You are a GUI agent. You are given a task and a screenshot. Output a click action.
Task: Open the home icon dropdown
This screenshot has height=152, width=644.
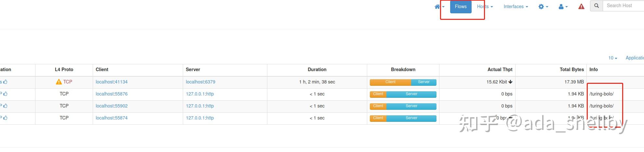pyautogui.click(x=439, y=7)
